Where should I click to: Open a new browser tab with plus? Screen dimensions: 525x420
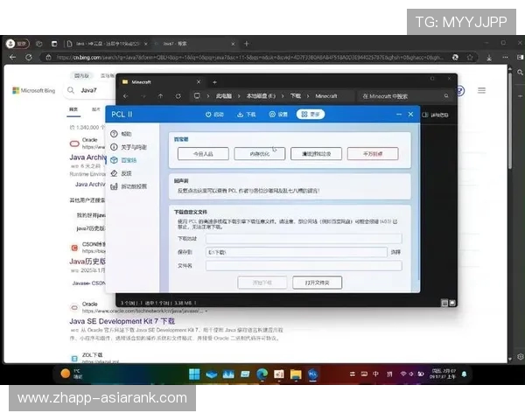click(246, 43)
